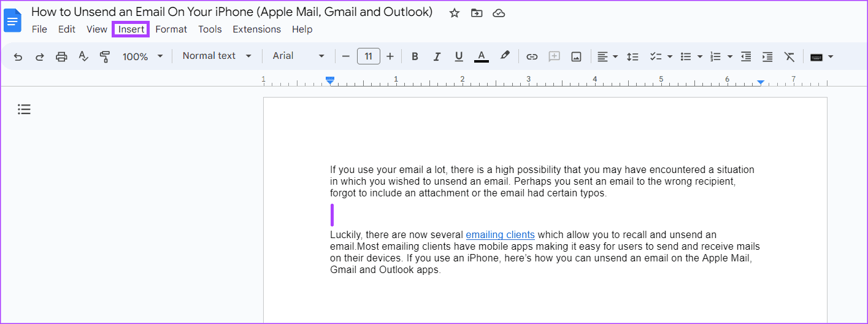Decrease indent of paragraph
Screen dimensions: 868x324
(746, 56)
